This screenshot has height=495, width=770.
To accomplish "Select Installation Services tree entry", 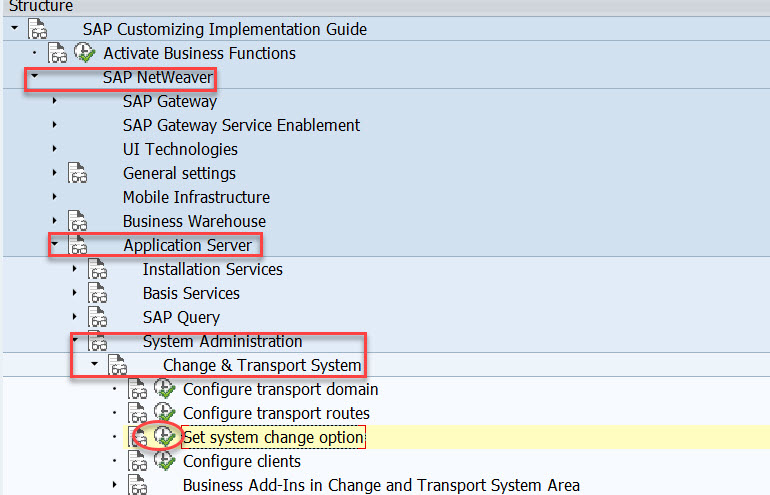I will click(x=212, y=269).
